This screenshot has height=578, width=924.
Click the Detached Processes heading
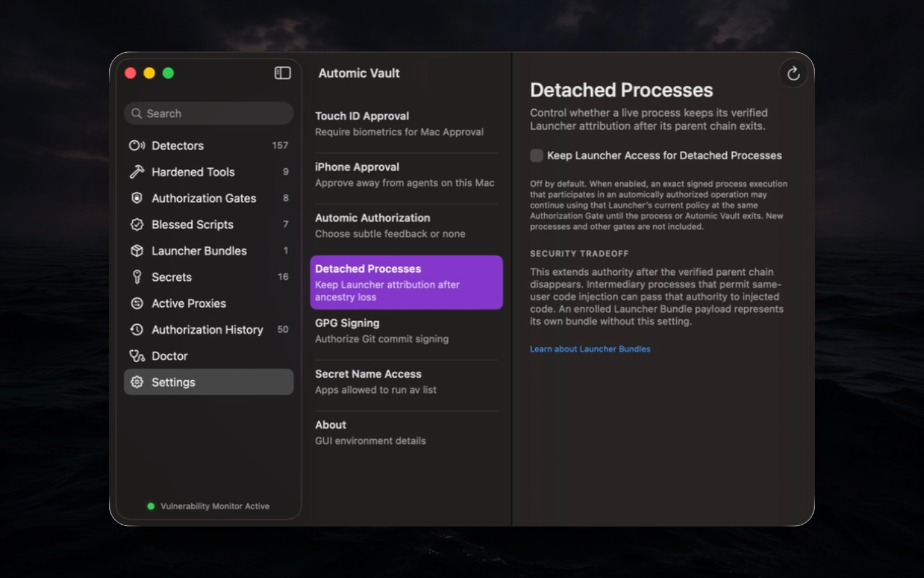(622, 91)
